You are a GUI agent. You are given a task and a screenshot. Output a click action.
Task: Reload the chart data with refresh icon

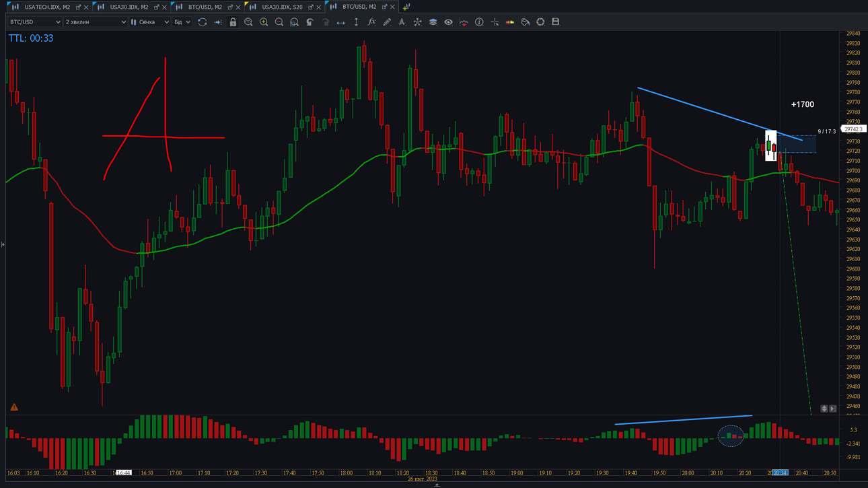(x=202, y=22)
